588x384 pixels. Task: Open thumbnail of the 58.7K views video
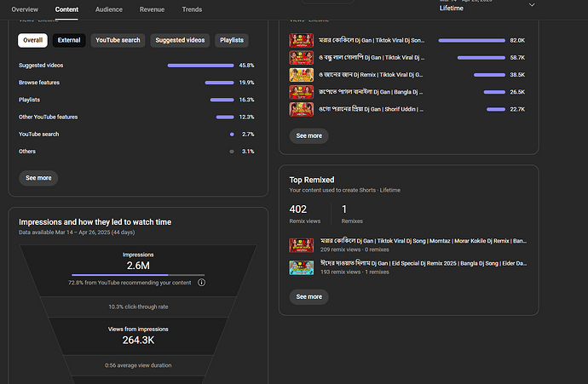[301, 57]
